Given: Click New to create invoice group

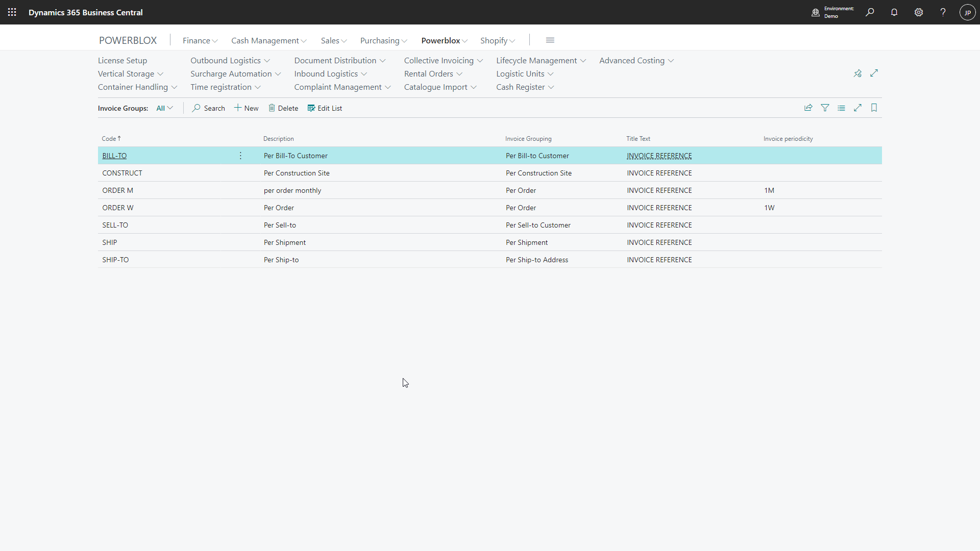Looking at the screenshot, I should pos(247,108).
